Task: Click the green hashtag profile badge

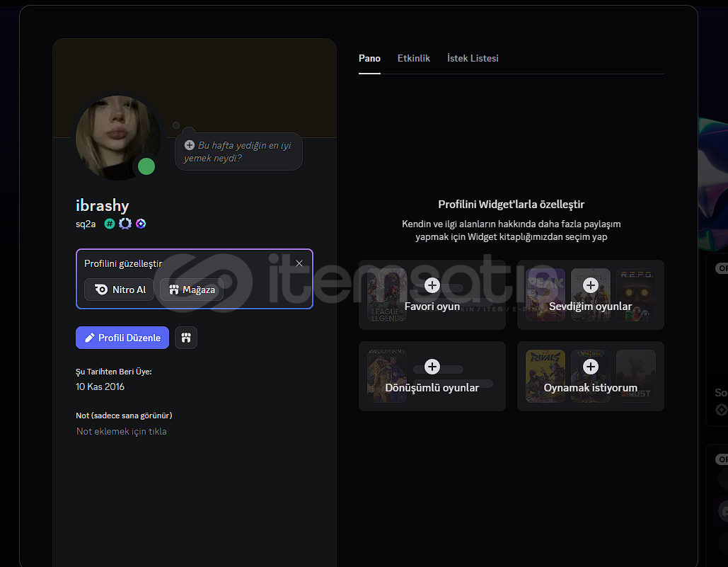Action: [110, 224]
